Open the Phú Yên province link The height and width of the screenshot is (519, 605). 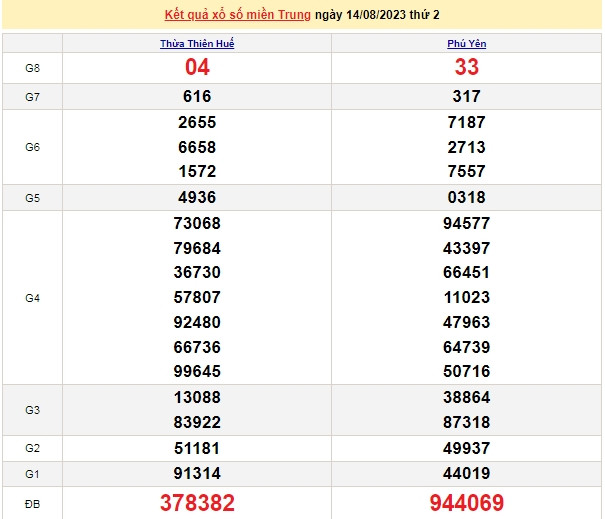[x=467, y=44]
